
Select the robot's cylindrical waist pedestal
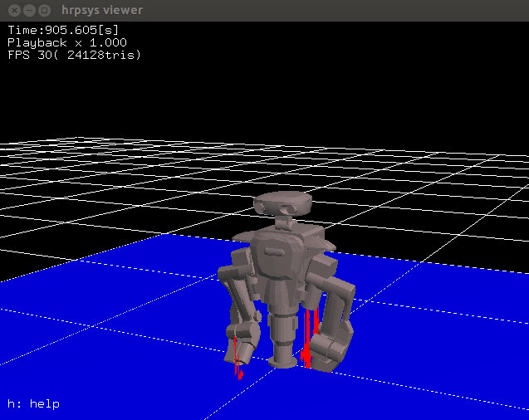[282, 336]
